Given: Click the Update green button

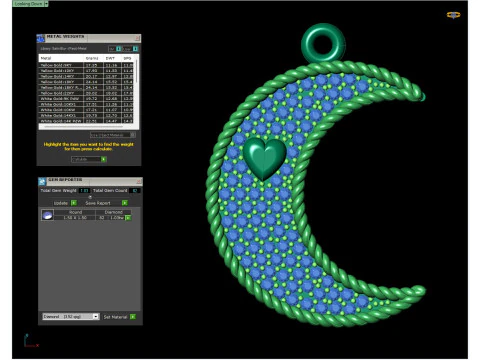Looking at the screenshot, I should click(74, 203).
